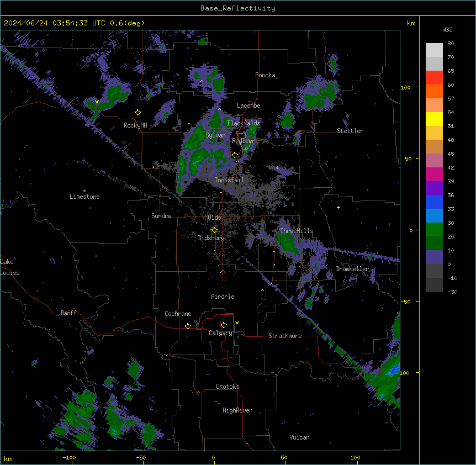Click the Airdrie city label
The width and height of the screenshot is (476, 465).
pyautogui.click(x=223, y=297)
